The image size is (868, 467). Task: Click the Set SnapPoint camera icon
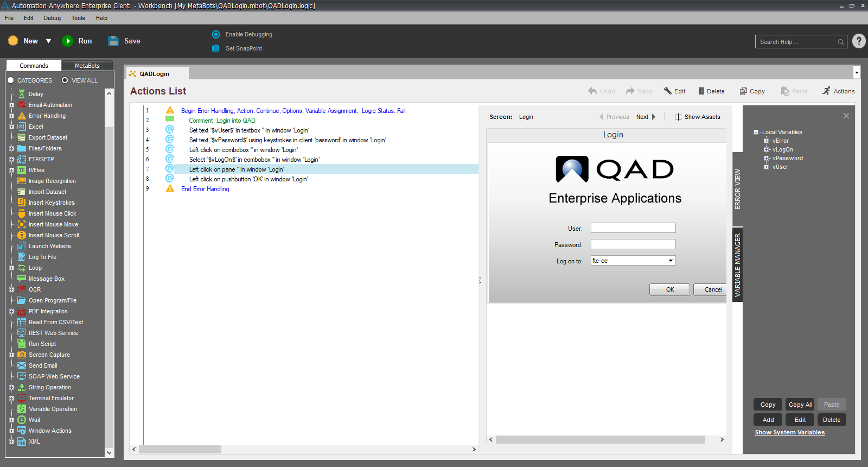point(216,48)
